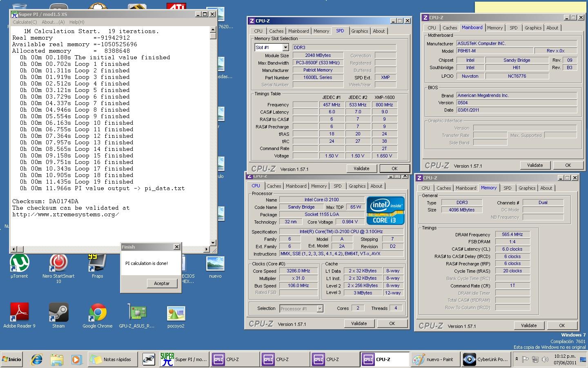Click Aceptar in the Finish dialog
Viewport: 588px width, 368px height.
(162, 283)
